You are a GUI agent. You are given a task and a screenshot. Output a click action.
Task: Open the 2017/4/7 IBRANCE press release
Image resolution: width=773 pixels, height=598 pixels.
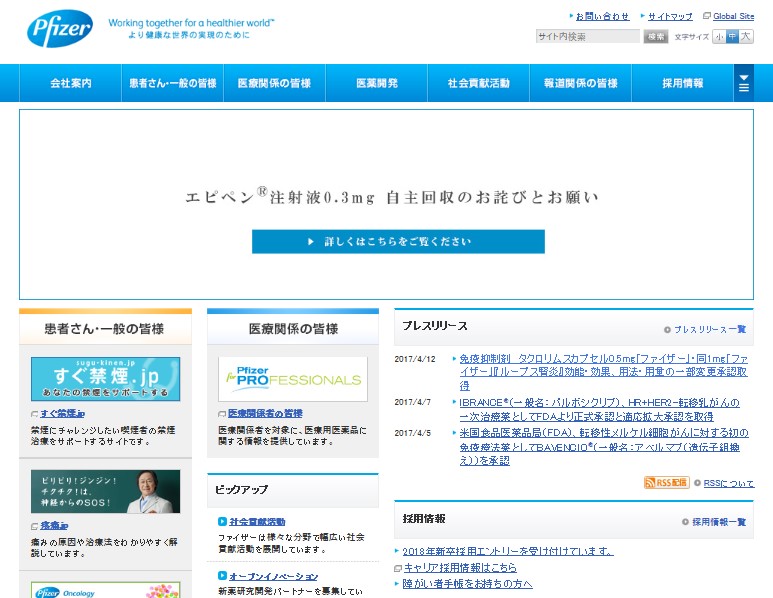(599, 409)
